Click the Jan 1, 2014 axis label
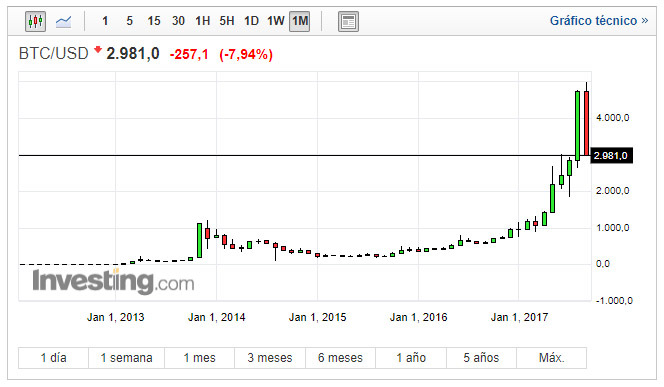Viewport: 664px width, 387px height. pos(216,317)
